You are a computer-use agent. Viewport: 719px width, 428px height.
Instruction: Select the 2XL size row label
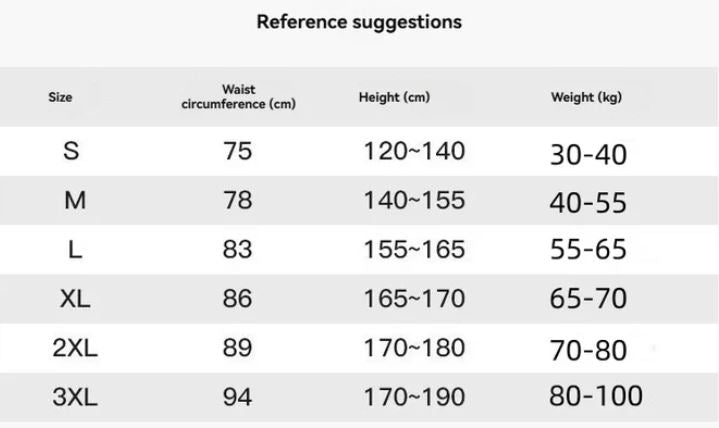(x=75, y=348)
